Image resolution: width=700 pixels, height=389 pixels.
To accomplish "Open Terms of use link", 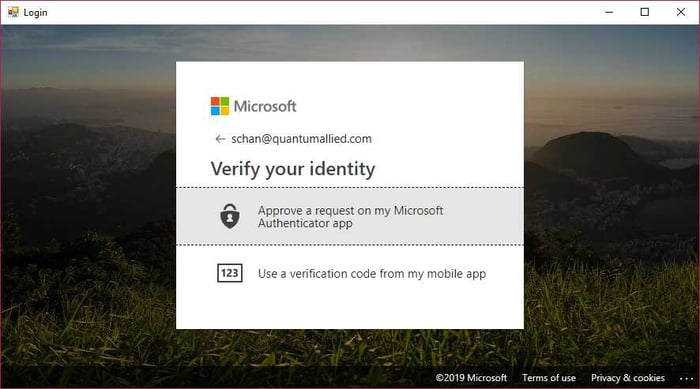I will 549,378.
